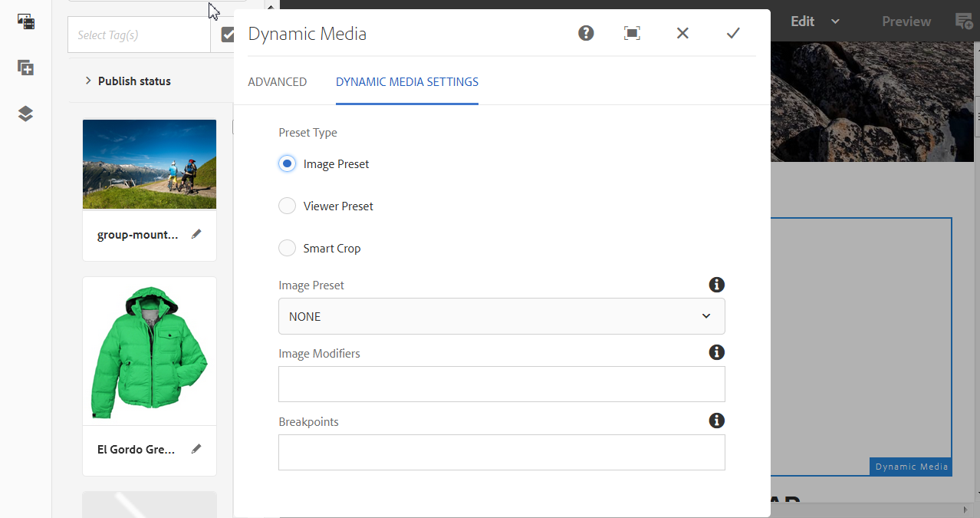
Task: Show info for the Image Modifiers field
Action: [x=716, y=352]
